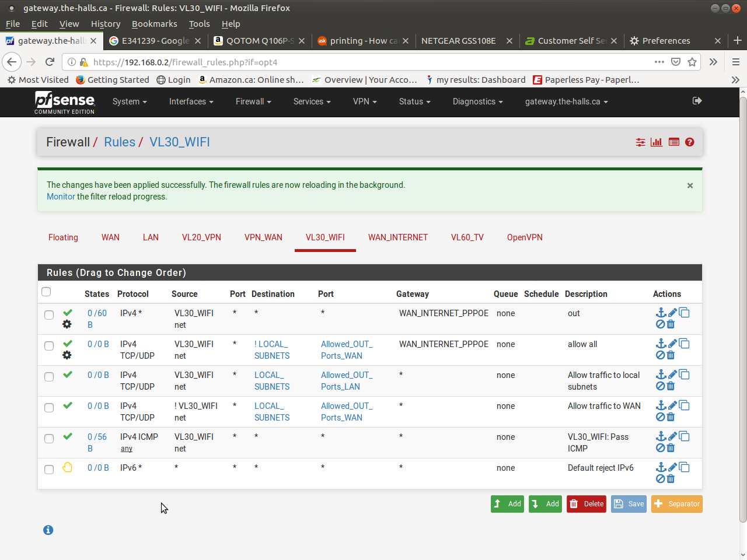Open the System dropdown menu
Screen dimensions: 747x560
130,101
